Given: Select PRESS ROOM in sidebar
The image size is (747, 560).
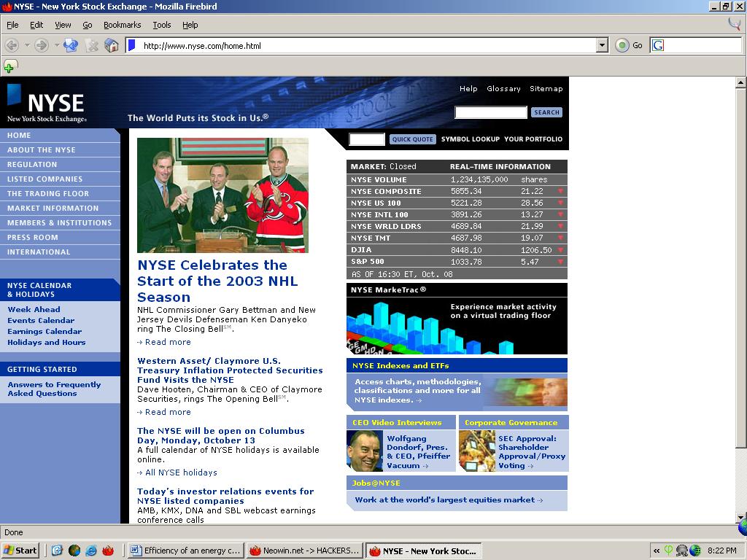Looking at the screenshot, I should [x=60, y=238].
